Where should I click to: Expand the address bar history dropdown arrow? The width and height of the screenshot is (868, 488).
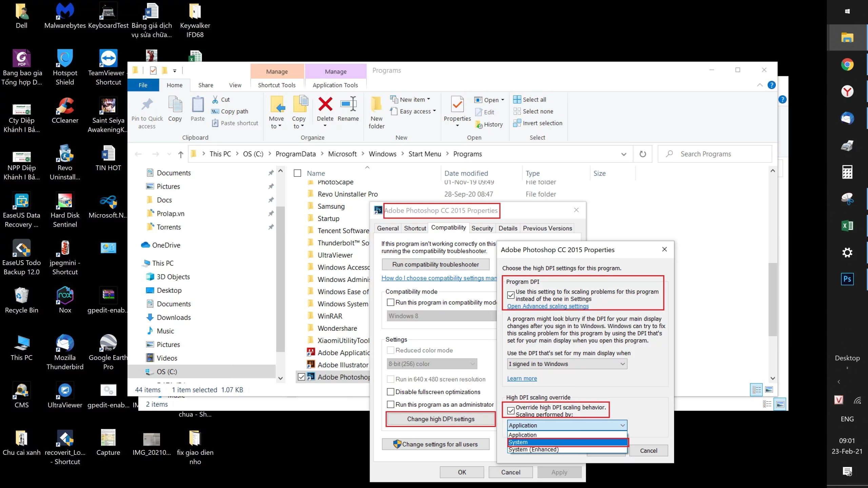624,154
